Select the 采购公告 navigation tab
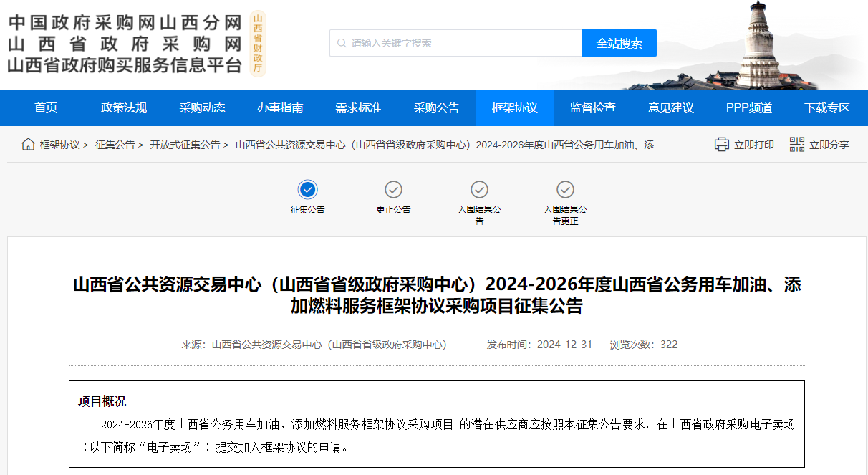The height and width of the screenshot is (475, 868). click(436, 107)
